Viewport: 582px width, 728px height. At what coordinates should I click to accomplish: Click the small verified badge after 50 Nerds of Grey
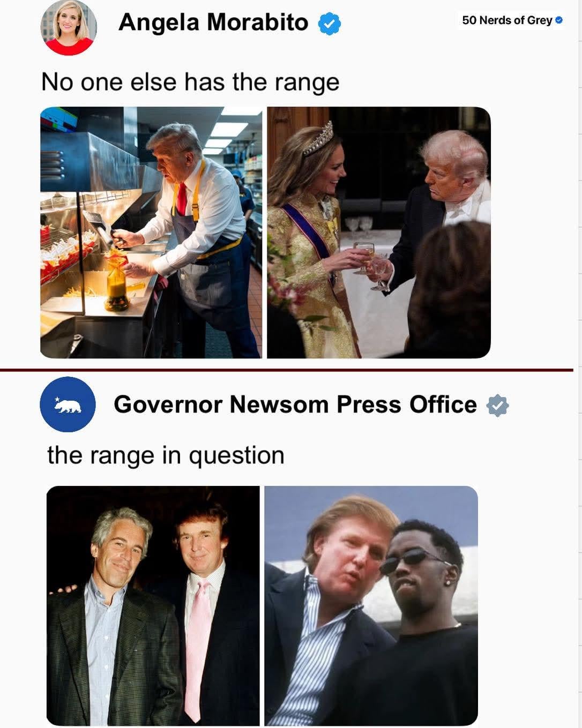(559, 20)
